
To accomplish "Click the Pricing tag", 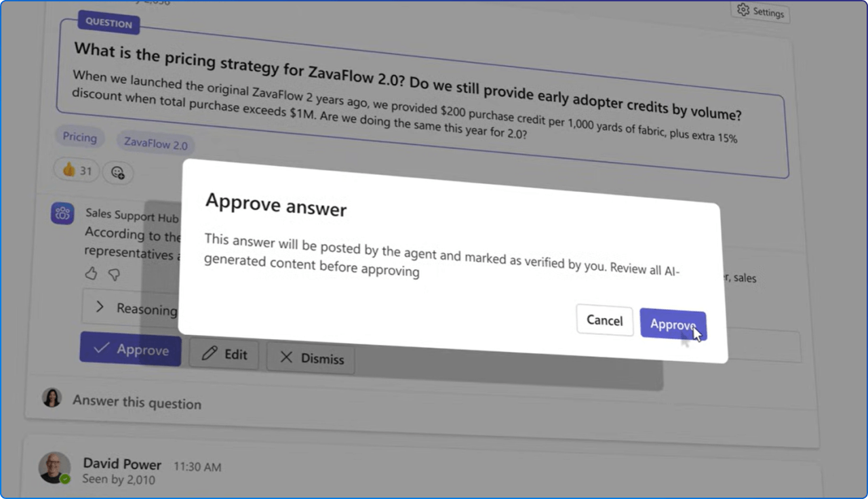I will pyautogui.click(x=80, y=138).
